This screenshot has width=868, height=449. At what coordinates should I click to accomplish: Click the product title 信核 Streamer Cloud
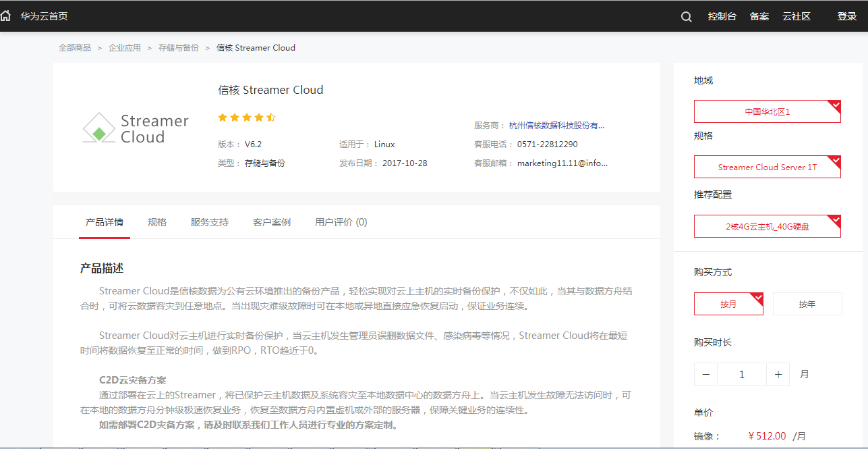270,90
